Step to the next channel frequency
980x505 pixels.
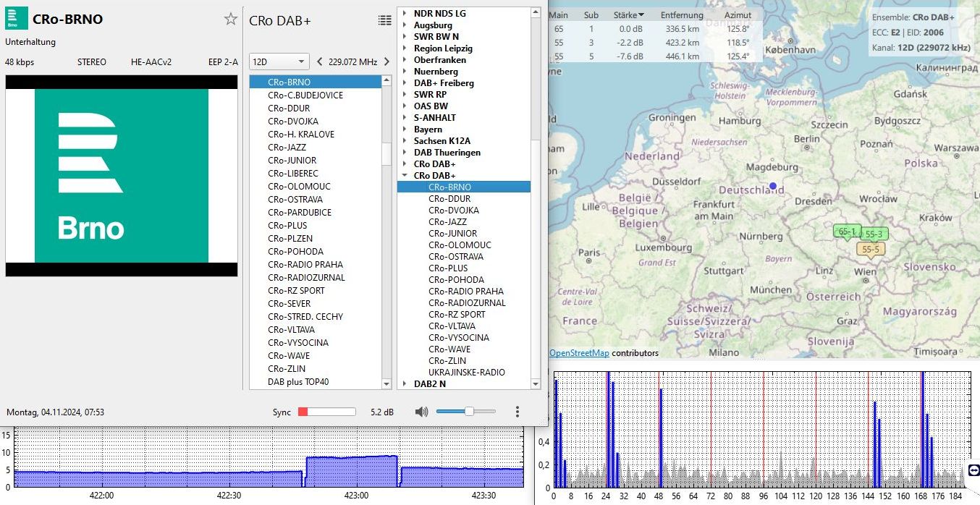[386, 61]
